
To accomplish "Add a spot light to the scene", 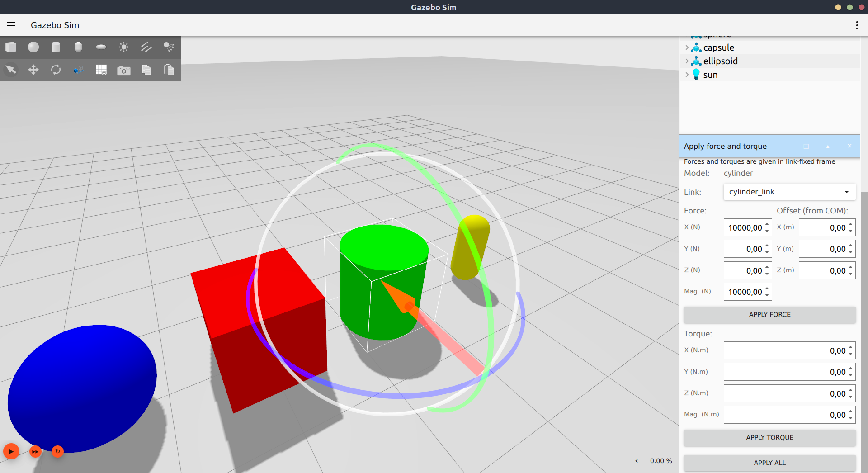I will (169, 47).
